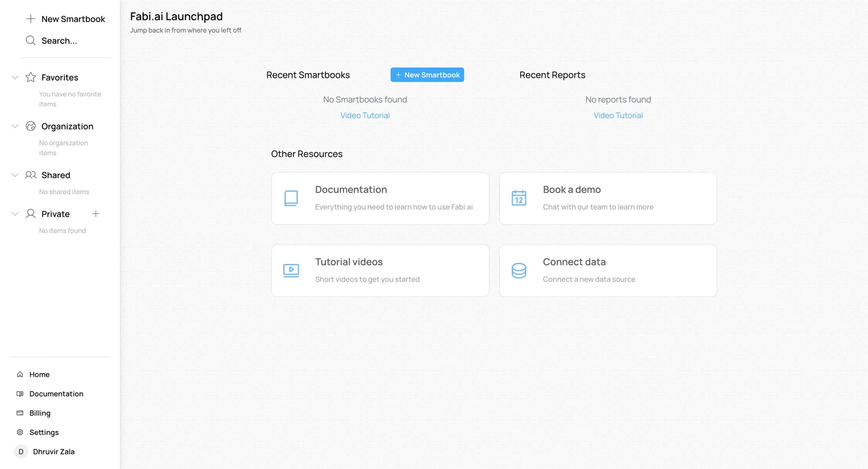The height and width of the screenshot is (469, 868).
Task: Collapse the Private section chevron
Action: pos(15,214)
